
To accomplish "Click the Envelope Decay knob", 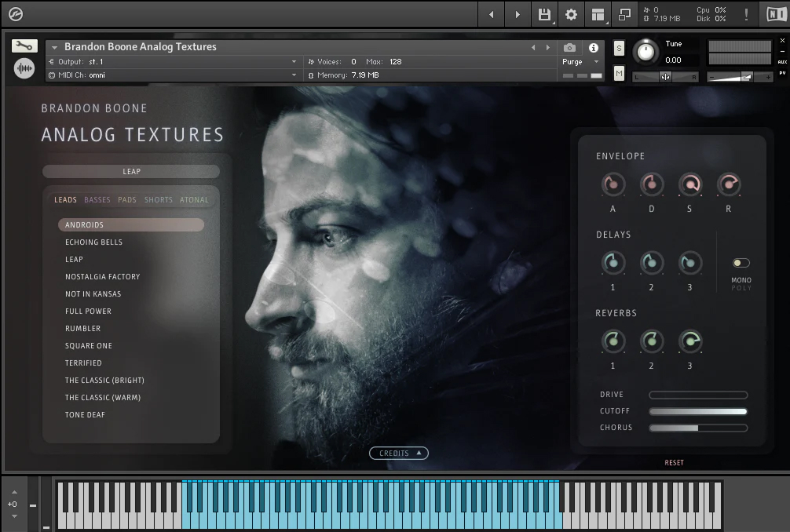I will click(x=651, y=184).
